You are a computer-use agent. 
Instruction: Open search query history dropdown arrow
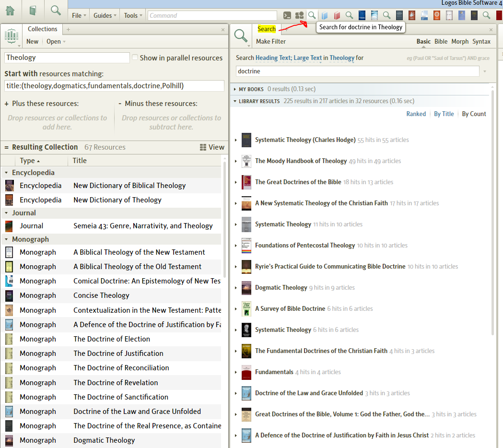tap(485, 71)
